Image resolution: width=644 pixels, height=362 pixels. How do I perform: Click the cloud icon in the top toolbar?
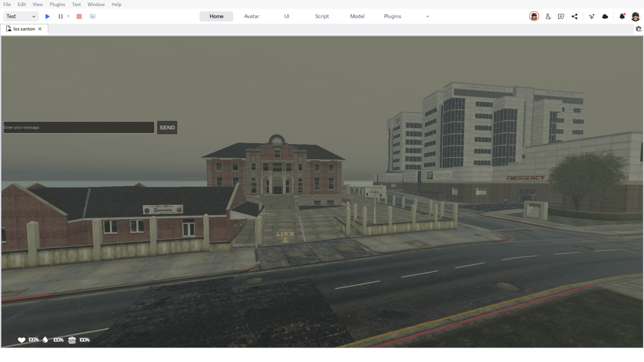(605, 16)
